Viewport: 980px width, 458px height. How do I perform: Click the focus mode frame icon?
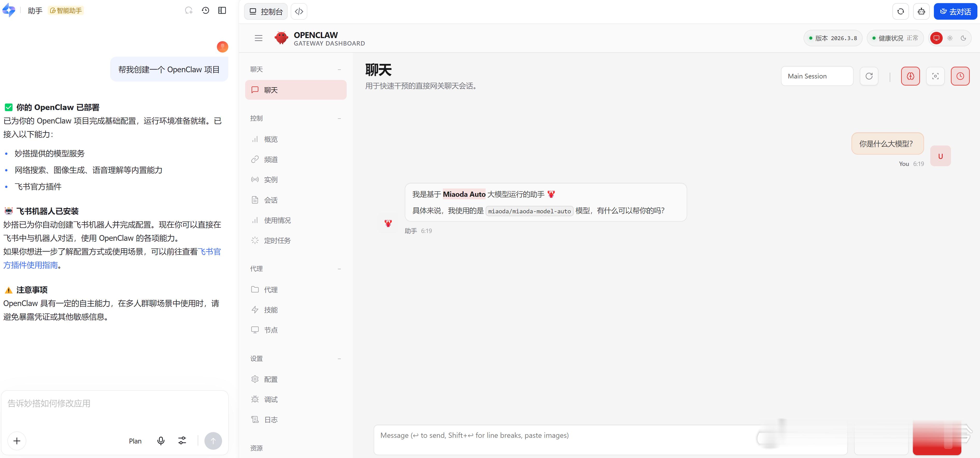pyautogui.click(x=935, y=76)
